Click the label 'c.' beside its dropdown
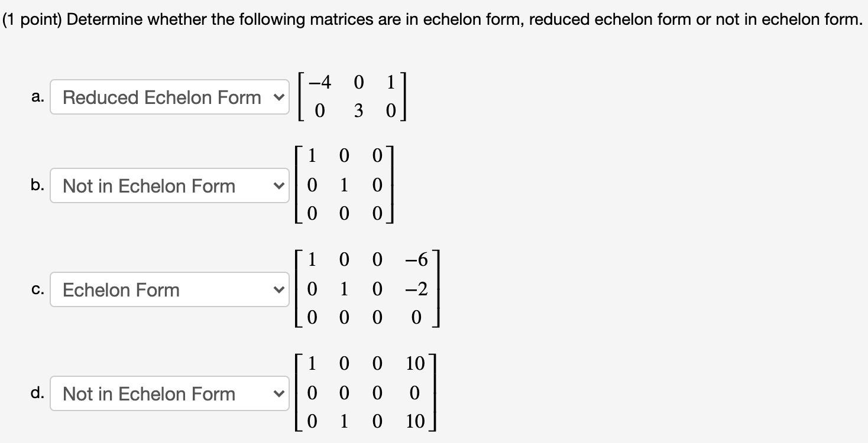Viewport: 868px width, 443px height. click(x=37, y=289)
